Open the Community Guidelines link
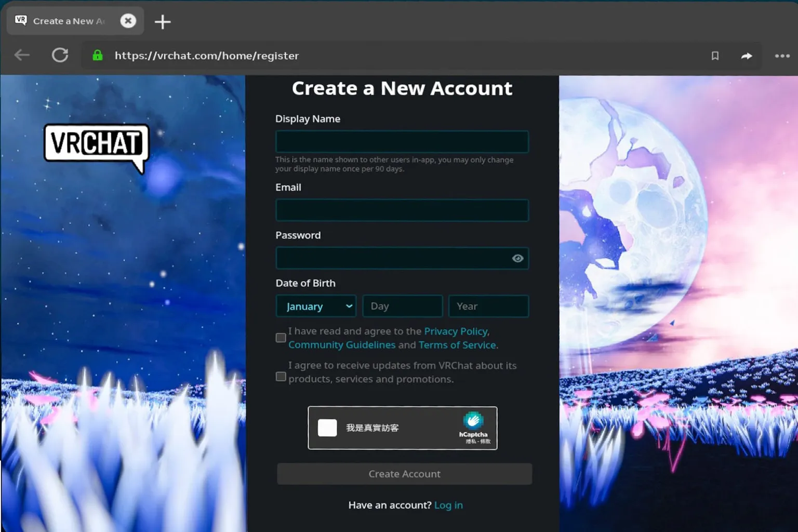The image size is (798, 532). point(342,344)
